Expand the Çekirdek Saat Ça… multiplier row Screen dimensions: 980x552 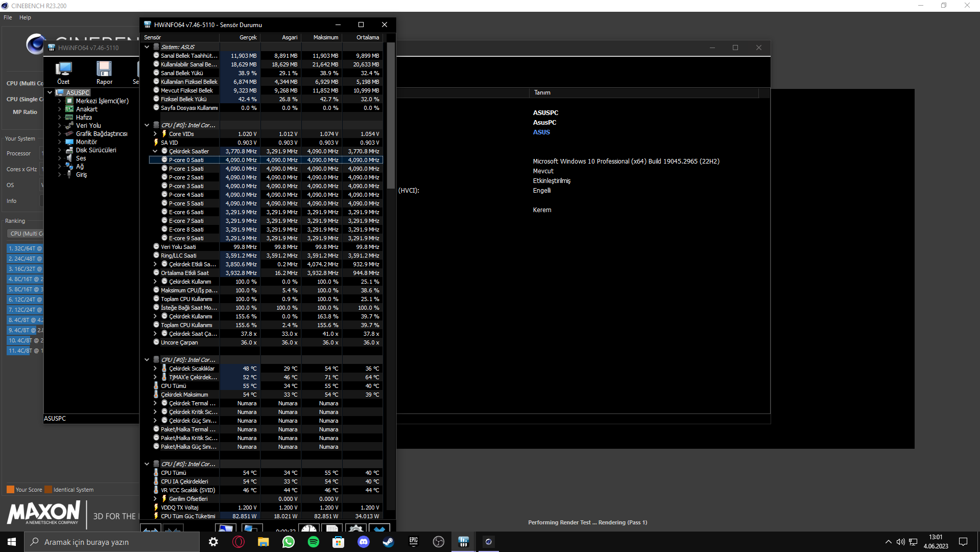(155, 334)
